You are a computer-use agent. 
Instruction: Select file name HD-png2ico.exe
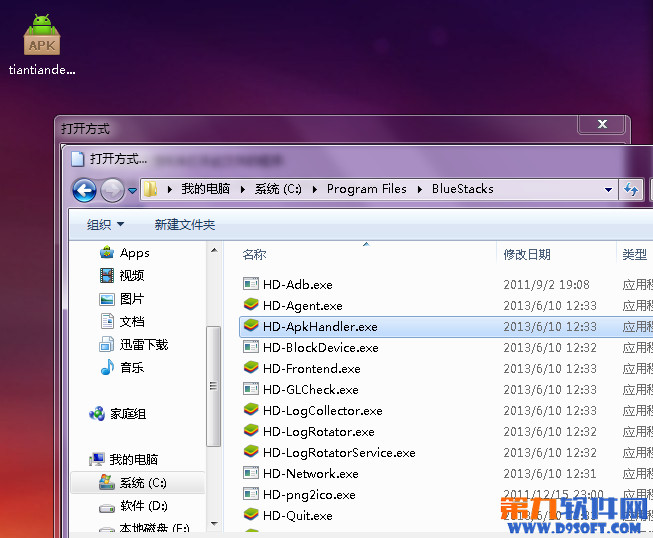[309, 495]
